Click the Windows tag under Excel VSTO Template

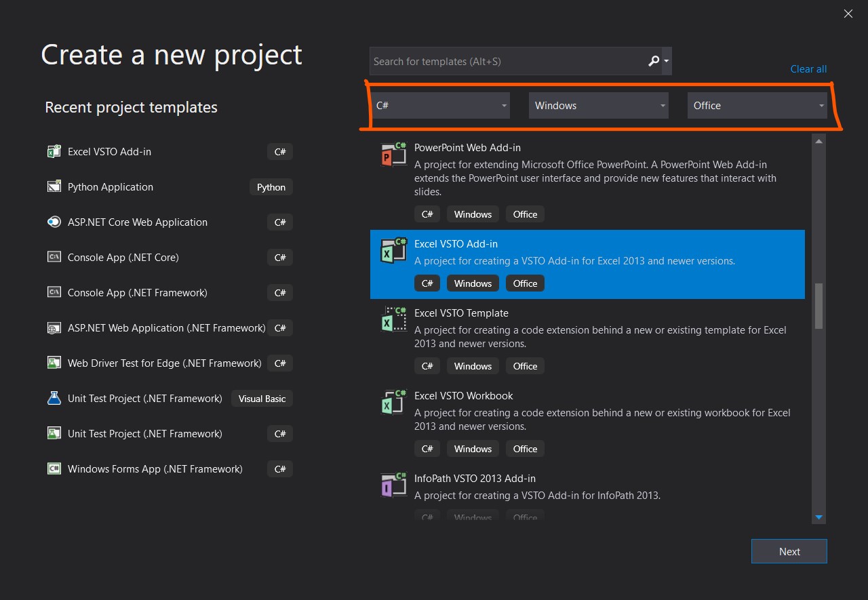pyautogui.click(x=473, y=366)
